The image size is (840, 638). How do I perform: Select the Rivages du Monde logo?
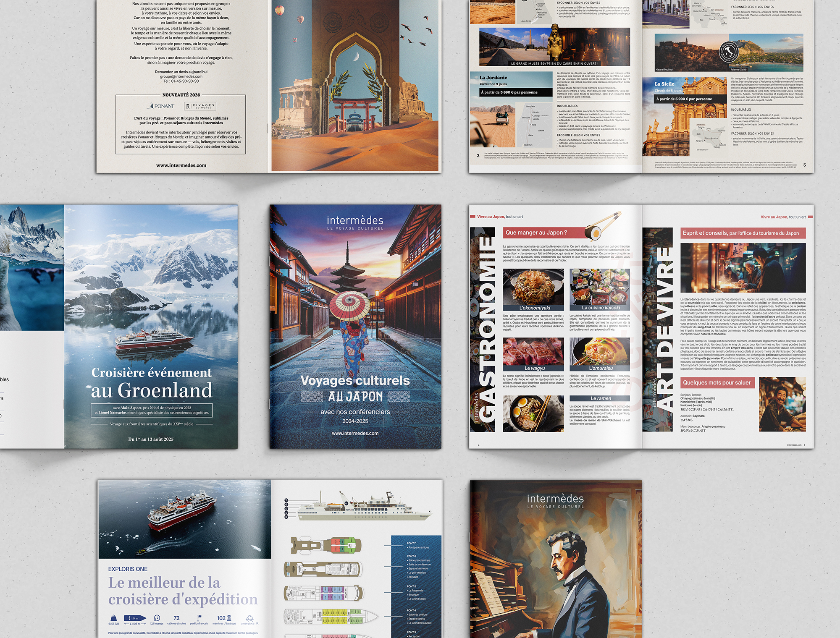coord(199,107)
